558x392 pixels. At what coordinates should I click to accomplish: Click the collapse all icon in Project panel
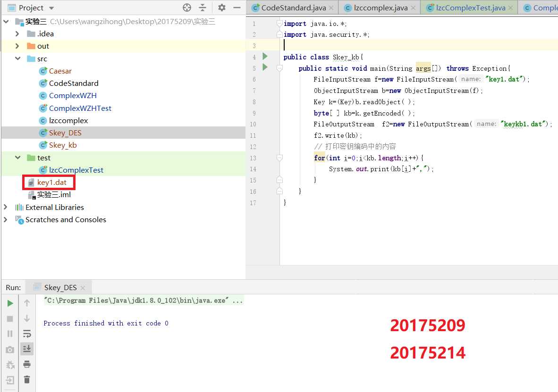pos(203,8)
